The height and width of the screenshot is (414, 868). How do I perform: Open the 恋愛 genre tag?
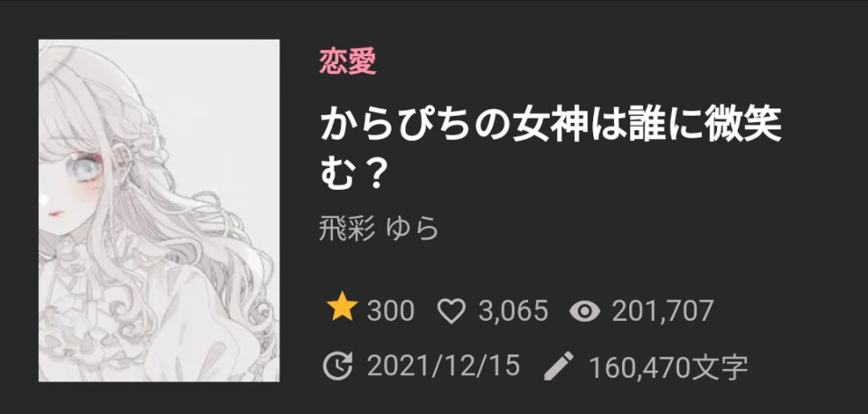[x=347, y=61]
